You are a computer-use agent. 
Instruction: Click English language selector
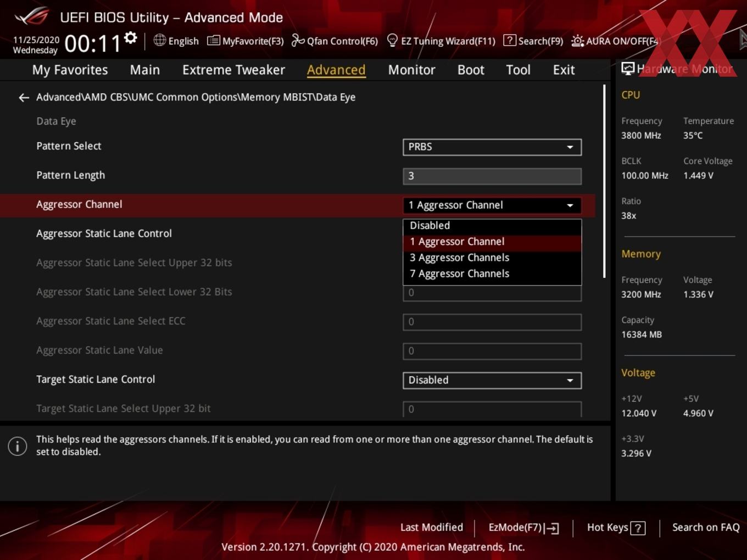point(176,41)
